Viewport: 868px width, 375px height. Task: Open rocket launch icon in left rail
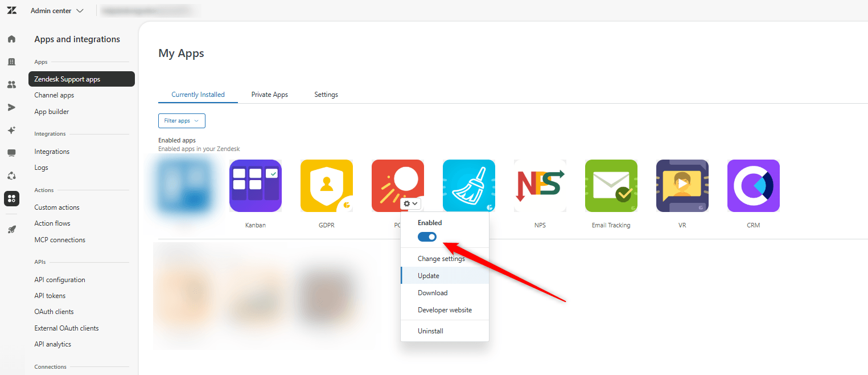click(x=11, y=229)
